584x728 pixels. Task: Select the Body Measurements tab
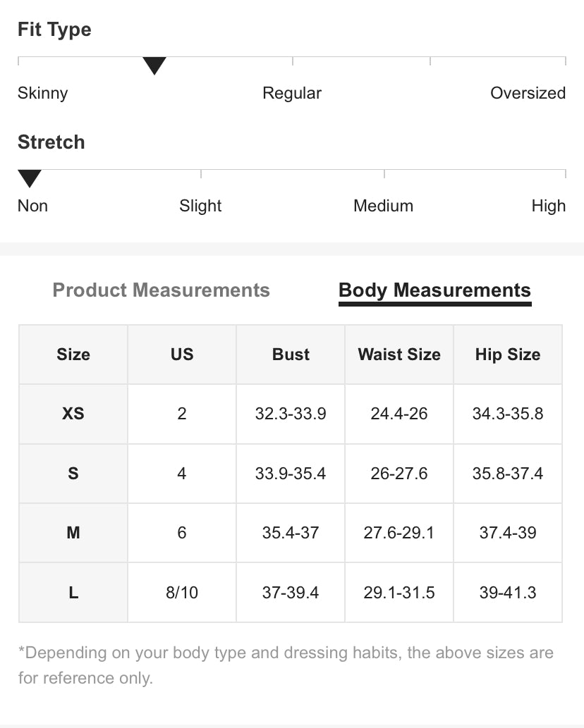pos(434,290)
